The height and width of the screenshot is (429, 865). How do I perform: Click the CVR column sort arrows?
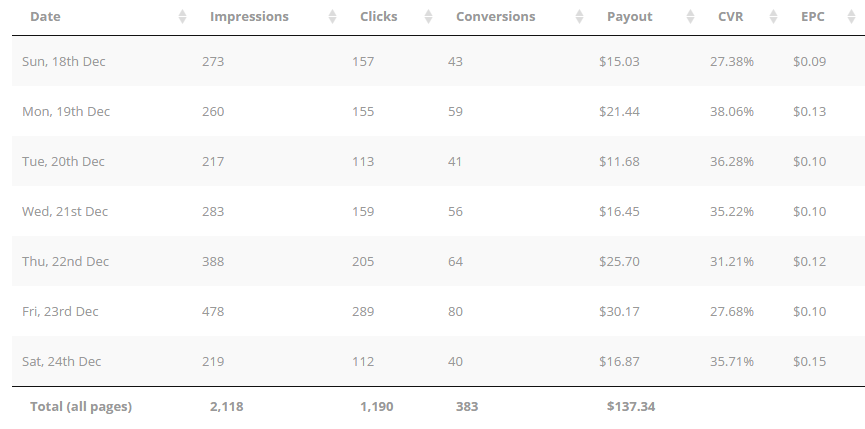[773, 17]
